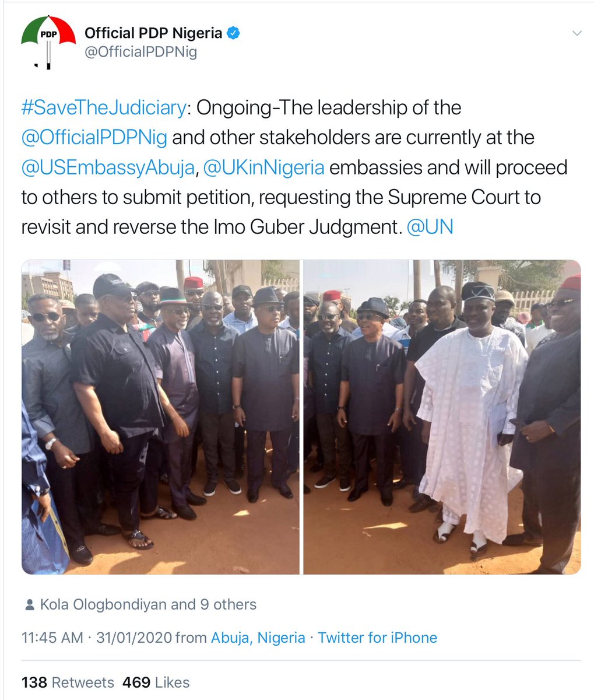This screenshot has height=700, width=594.
Task: Select the 31/01/2020 date text
Action: pos(134,638)
